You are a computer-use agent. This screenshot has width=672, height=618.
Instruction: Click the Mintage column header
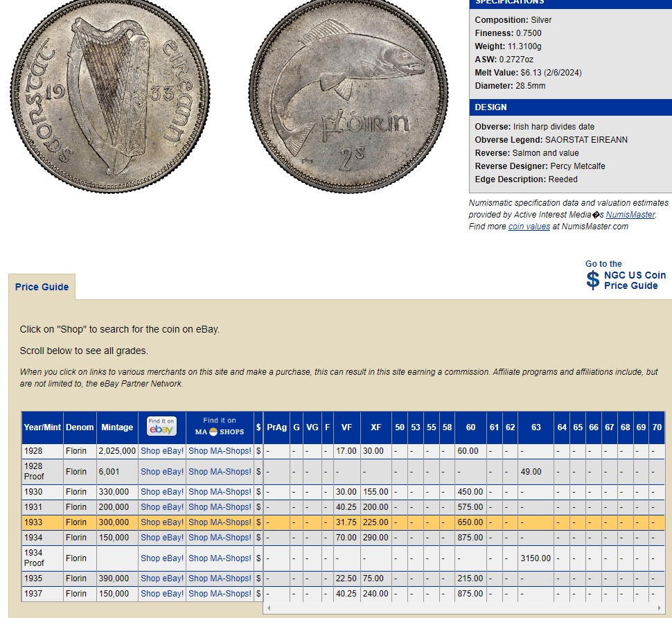[117, 427]
